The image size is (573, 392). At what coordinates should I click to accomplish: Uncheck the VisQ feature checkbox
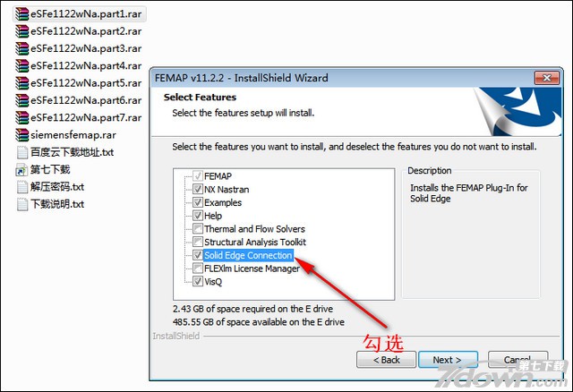tap(198, 282)
